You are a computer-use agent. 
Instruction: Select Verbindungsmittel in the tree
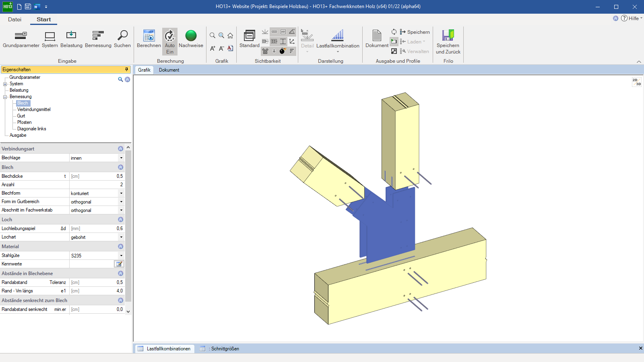(x=34, y=109)
